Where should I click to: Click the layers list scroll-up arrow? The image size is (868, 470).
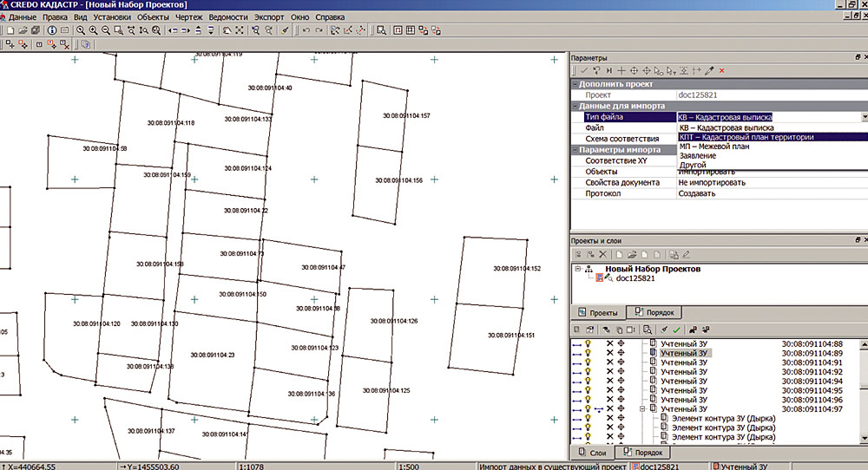click(864, 344)
